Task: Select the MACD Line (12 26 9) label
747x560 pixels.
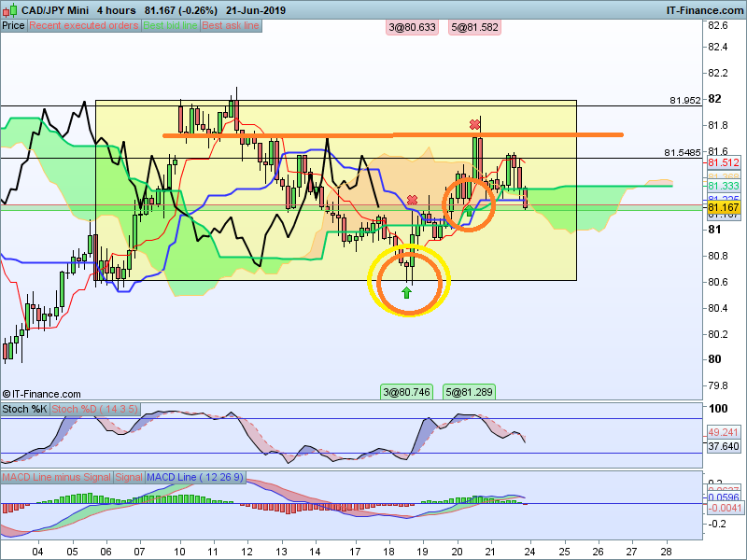Action: (195, 477)
